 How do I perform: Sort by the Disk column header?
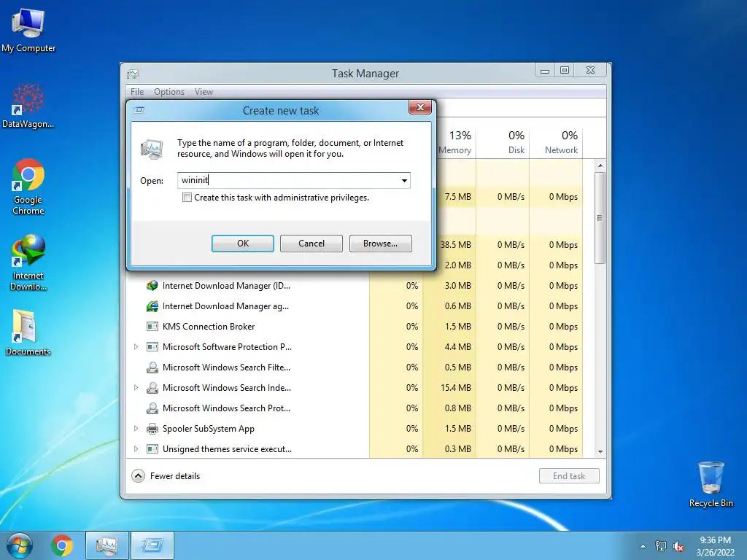503,142
